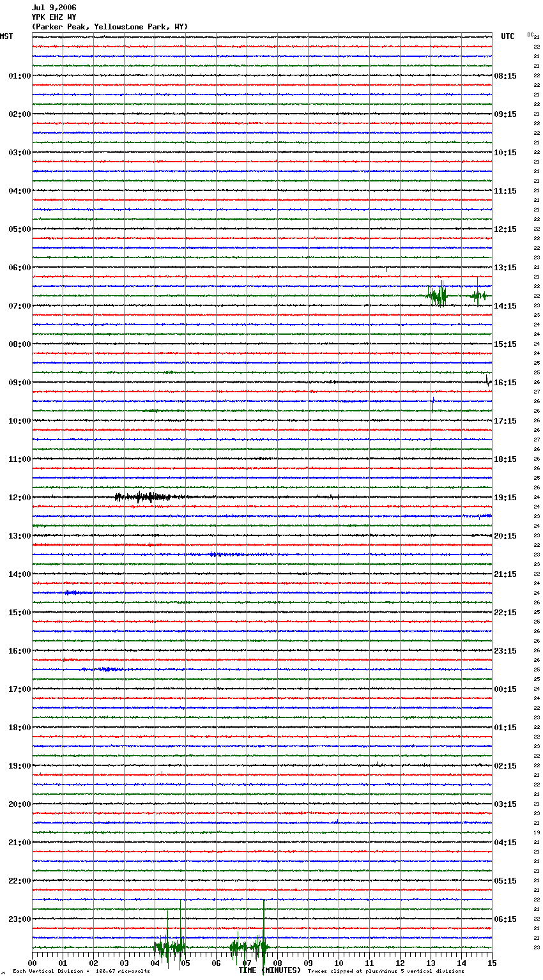Click the green seismic burst near minute 13 above the 07:00 row

pos(438,295)
